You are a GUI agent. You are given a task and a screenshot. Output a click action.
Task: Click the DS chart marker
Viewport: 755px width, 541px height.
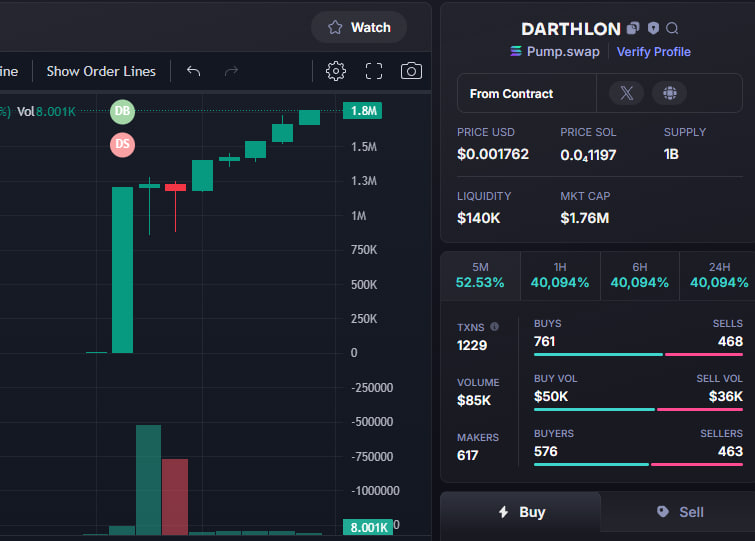pos(122,144)
